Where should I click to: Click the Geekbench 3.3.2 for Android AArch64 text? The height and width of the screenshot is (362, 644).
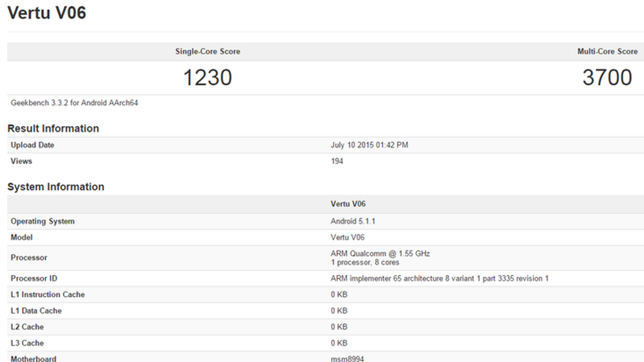coord(74,103)
